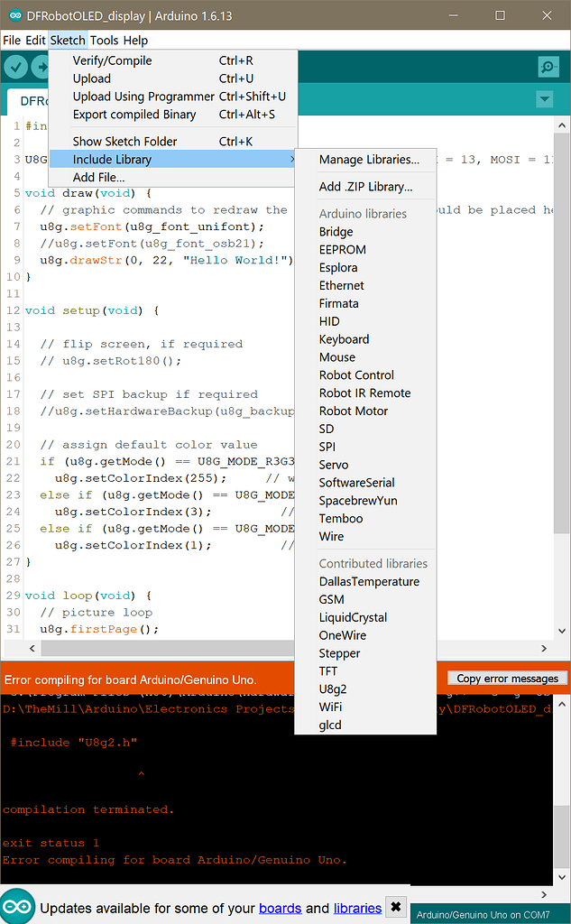571x924 pixels.
Task: Include the SD library
Action: [365, 429]
